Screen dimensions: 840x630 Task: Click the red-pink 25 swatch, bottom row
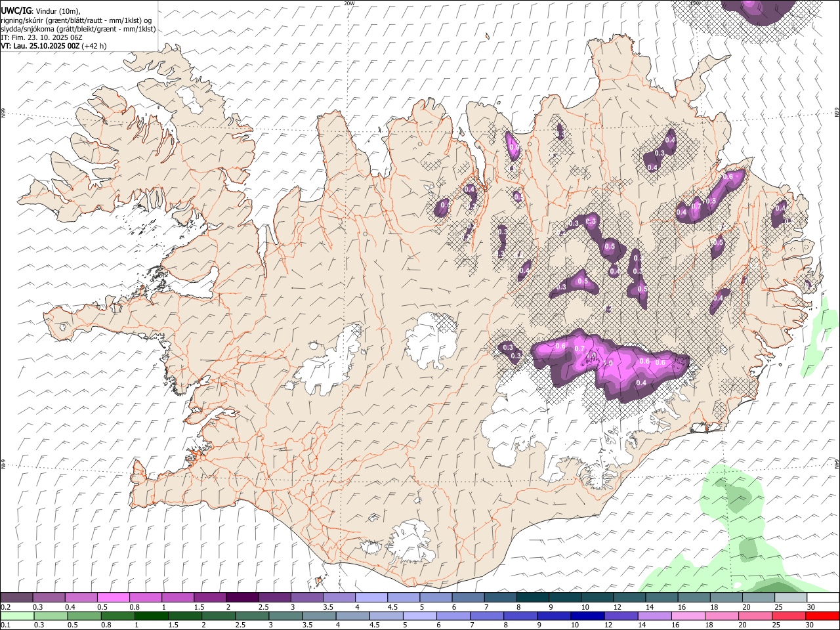(x=788, y=616)
